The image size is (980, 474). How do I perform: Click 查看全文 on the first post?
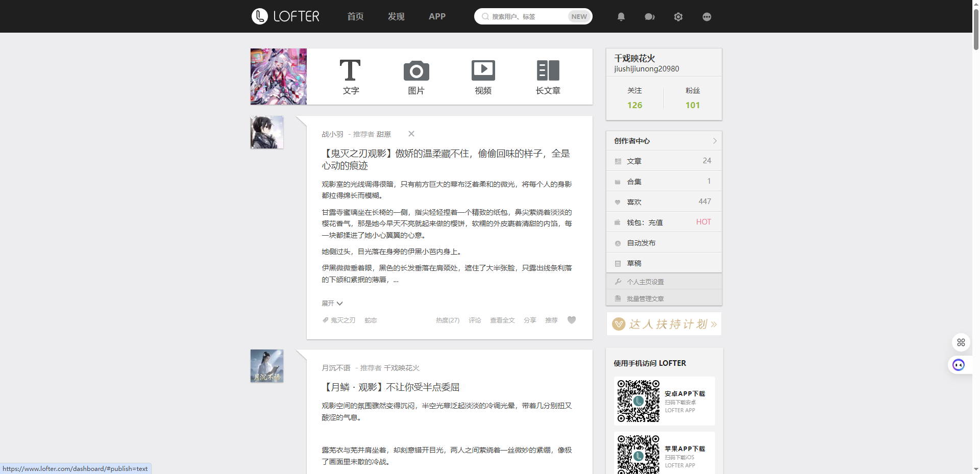pyautogui.click(x=502, y=320)
